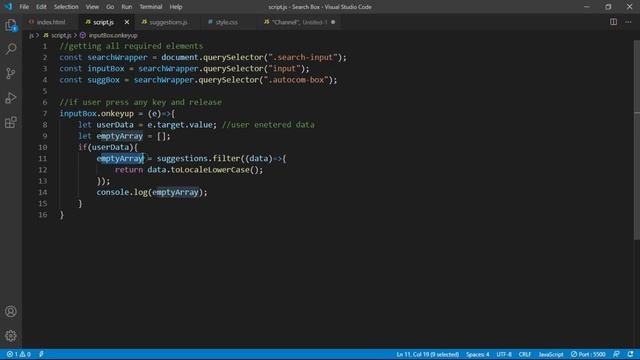This screenshot has height=360, width=640.
Task: Open the Manage gear settings icon
Action: [x=11, y=336]
